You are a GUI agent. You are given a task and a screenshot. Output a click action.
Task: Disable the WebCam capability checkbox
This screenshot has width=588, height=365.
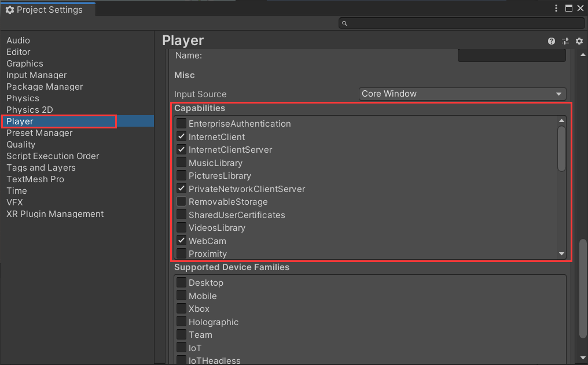click(x=182, y=241)
